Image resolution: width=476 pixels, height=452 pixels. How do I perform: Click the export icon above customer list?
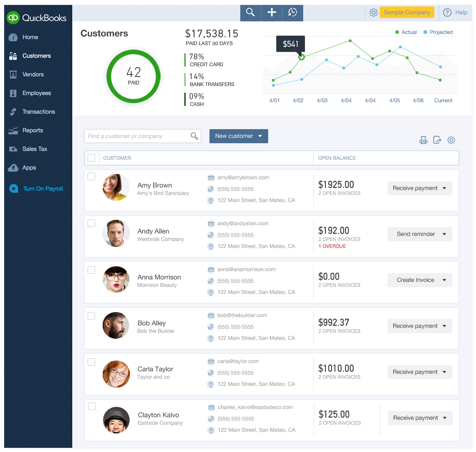coord(437,140)
